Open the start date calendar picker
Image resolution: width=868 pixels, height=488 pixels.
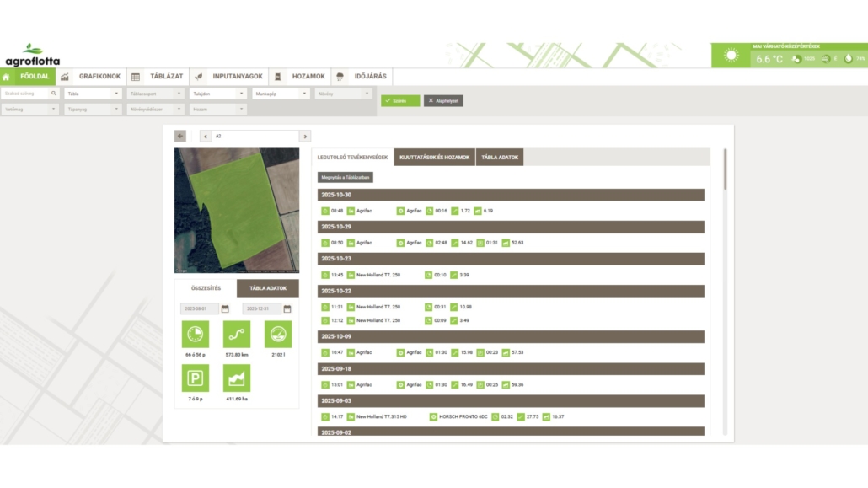(x=225, y=309)
